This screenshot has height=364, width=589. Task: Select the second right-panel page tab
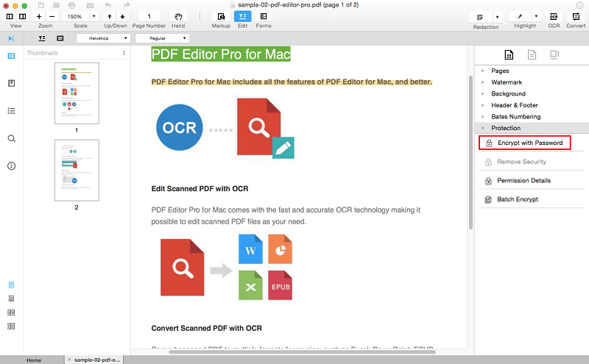click(532, 55)
